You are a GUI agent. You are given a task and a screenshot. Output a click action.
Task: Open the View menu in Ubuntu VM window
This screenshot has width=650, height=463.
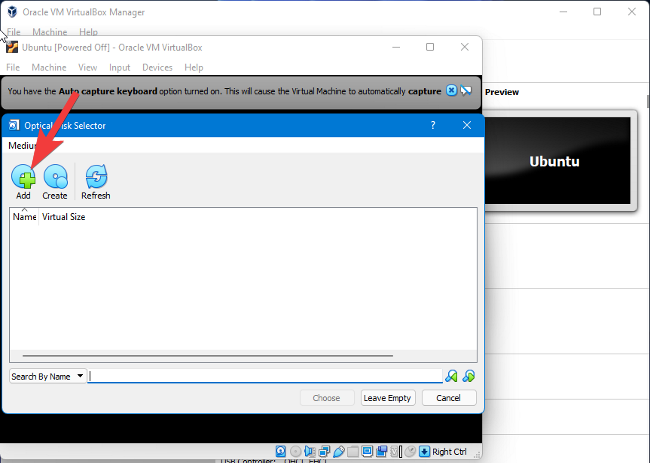(x=87, y=68)
